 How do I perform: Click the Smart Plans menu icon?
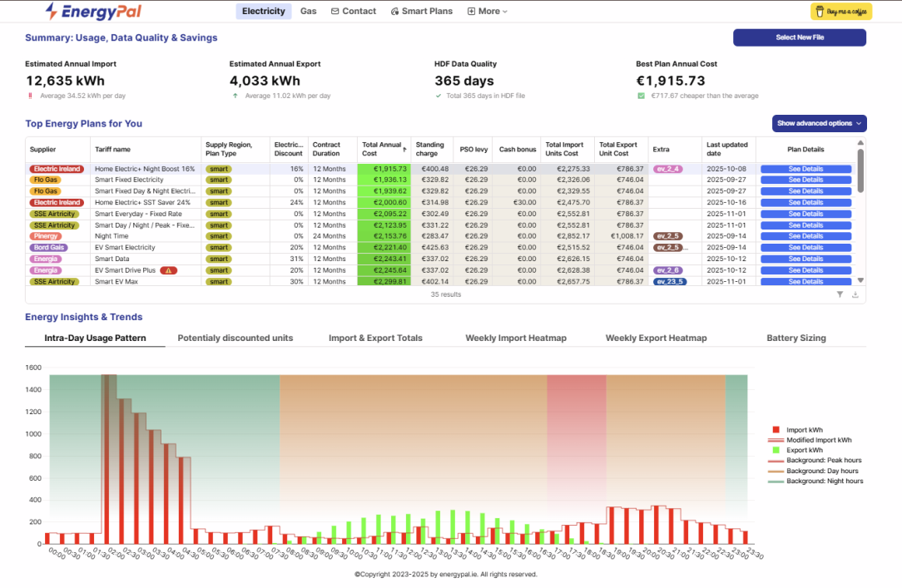coord(394,11)
